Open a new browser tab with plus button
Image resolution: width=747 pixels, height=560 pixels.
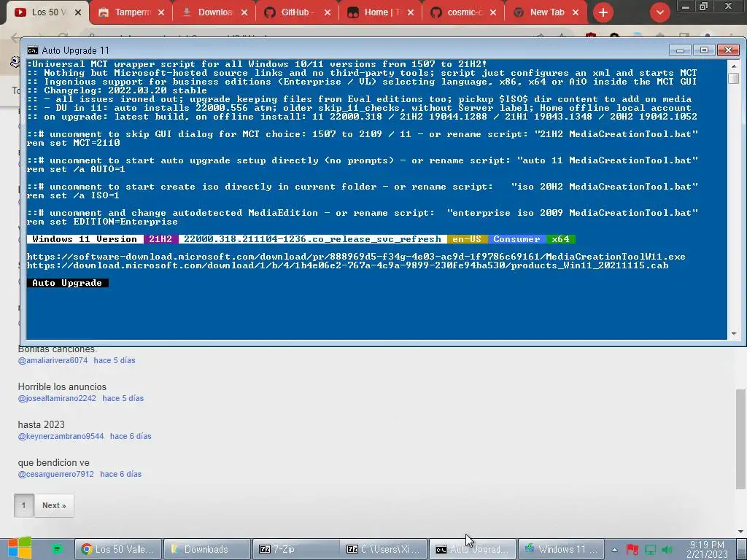(x=603, y=12)
